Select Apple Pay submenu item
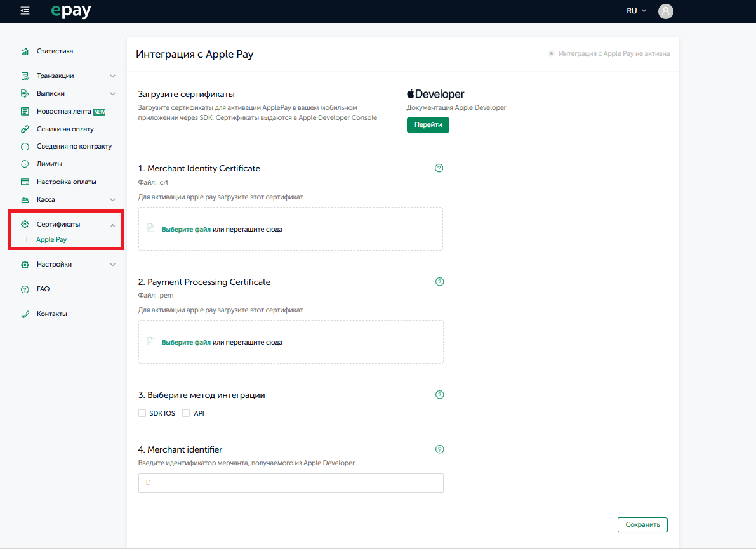Screen dimensions: 756x549 click(x=51, y=239)
